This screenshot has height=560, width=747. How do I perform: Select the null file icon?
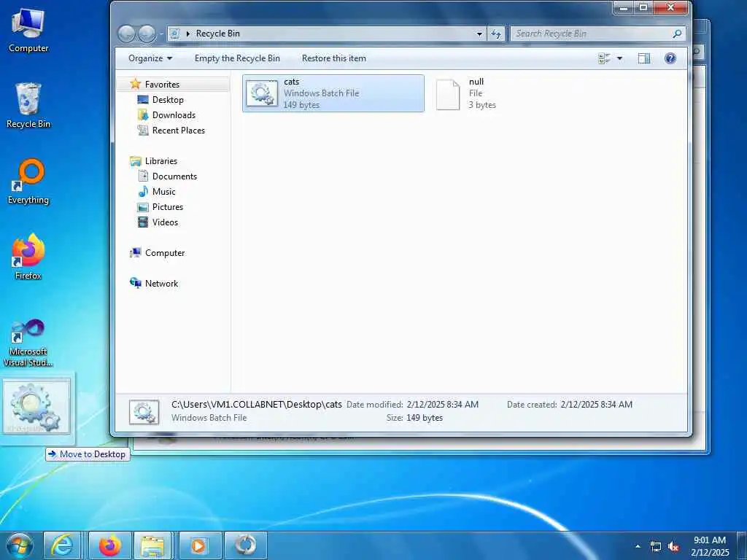click(x=448, y=94)
